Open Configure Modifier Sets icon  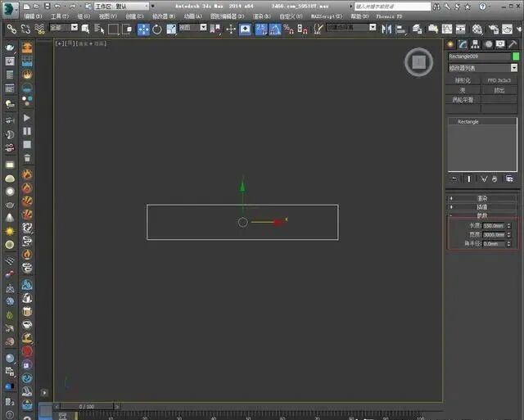509,179
